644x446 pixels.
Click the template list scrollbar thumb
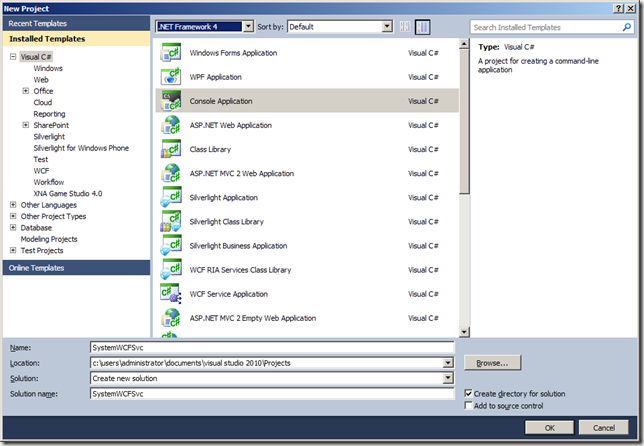464,122
